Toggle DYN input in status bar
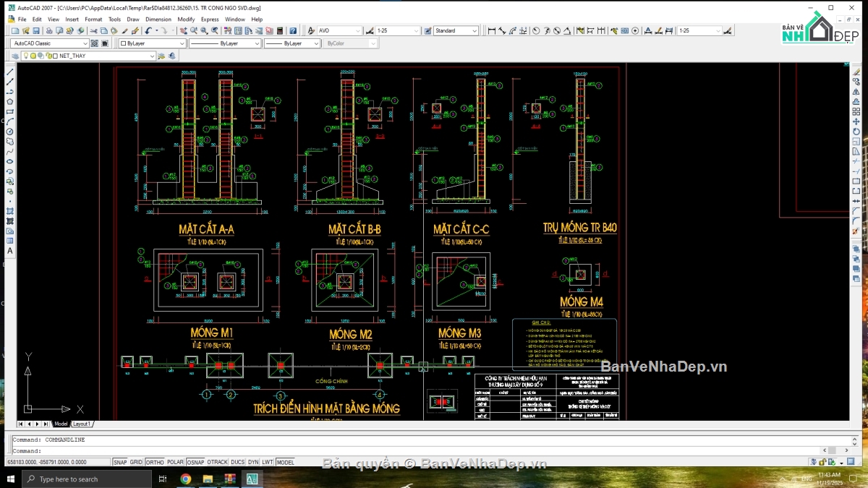The width and height of the screenshot is (868, 488). point(253,462)
